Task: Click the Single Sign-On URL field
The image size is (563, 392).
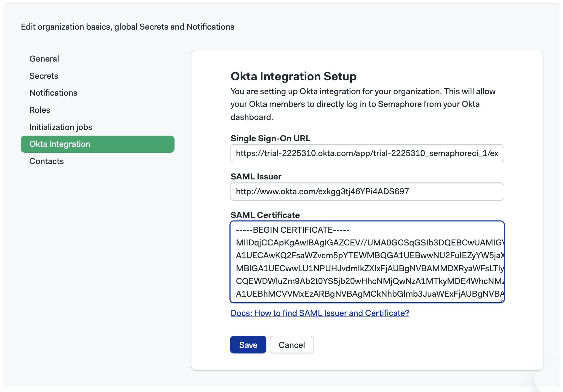Action: (367, 153)
